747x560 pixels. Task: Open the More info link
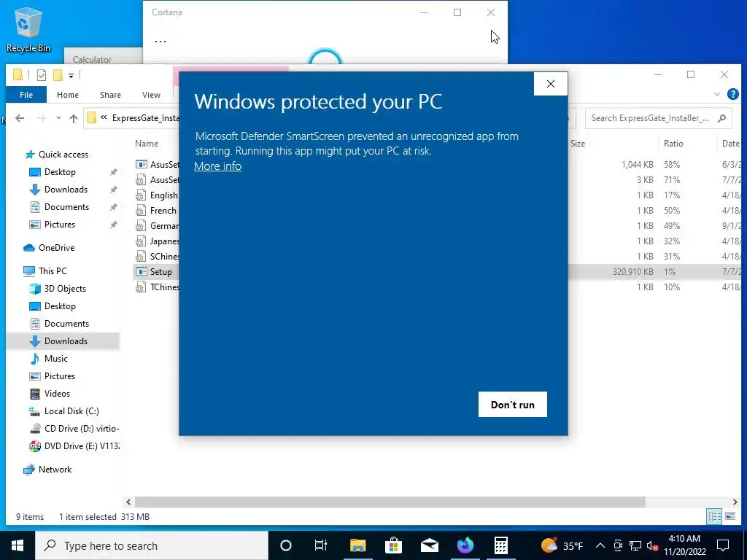[x=217, y=166]
